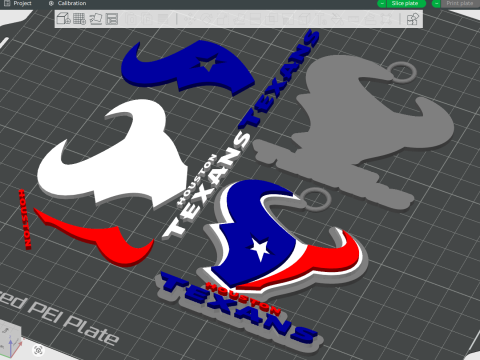Select the red vertical HOUSTON text object
Viewport: 480px width, 360px height.
coord(25,219)
